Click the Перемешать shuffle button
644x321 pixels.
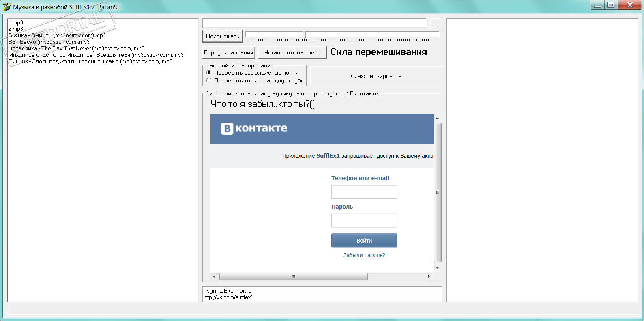[223, 36]
